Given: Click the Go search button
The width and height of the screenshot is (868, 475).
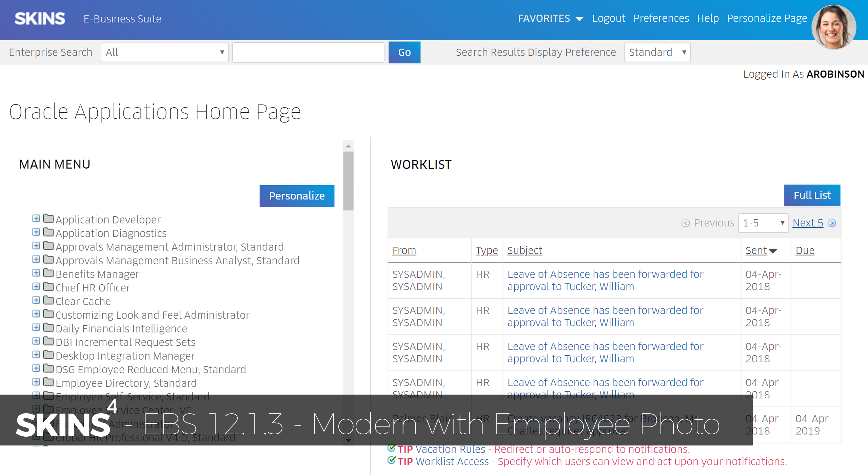Looking at the screenshot, I should click(405, 52).
